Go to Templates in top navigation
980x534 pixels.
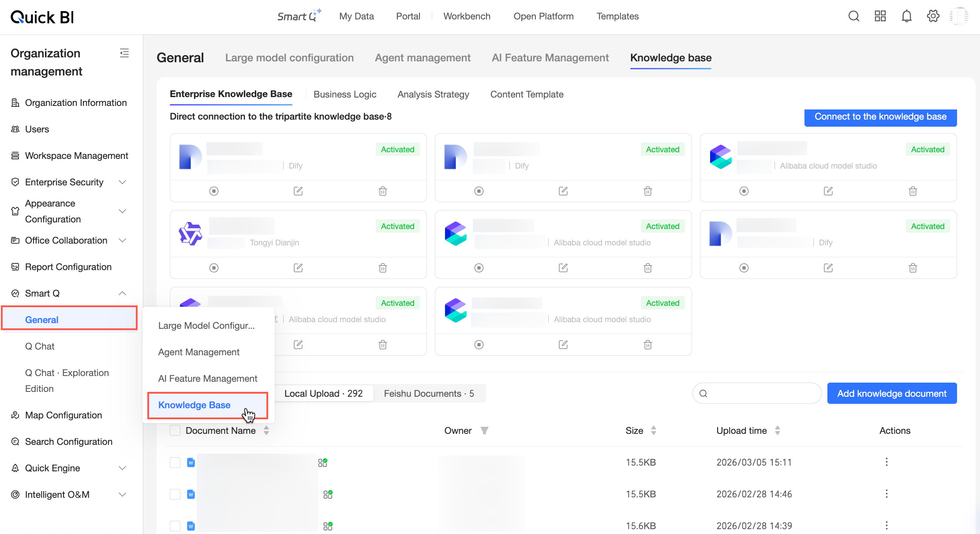pyautogui.click(x=617, y=16)
